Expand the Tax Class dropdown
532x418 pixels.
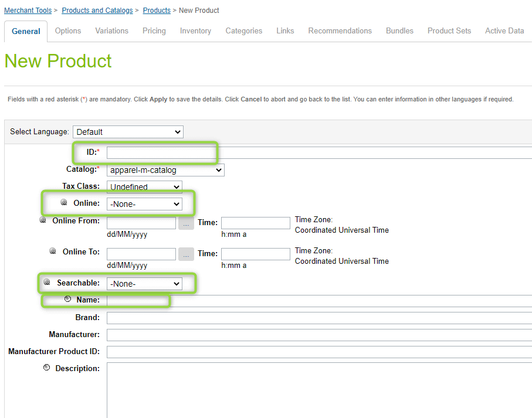click(x=144, y=187)
